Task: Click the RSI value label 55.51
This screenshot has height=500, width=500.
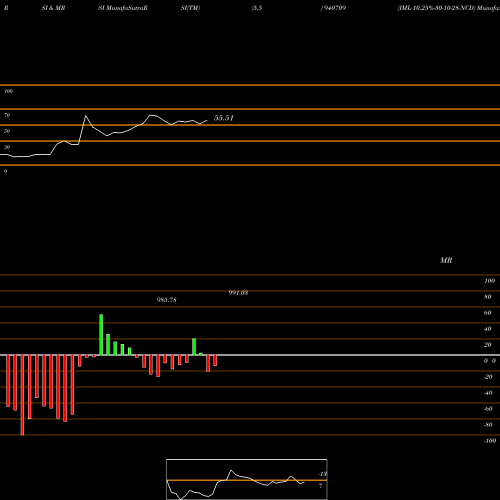Action: pos(224,118)
